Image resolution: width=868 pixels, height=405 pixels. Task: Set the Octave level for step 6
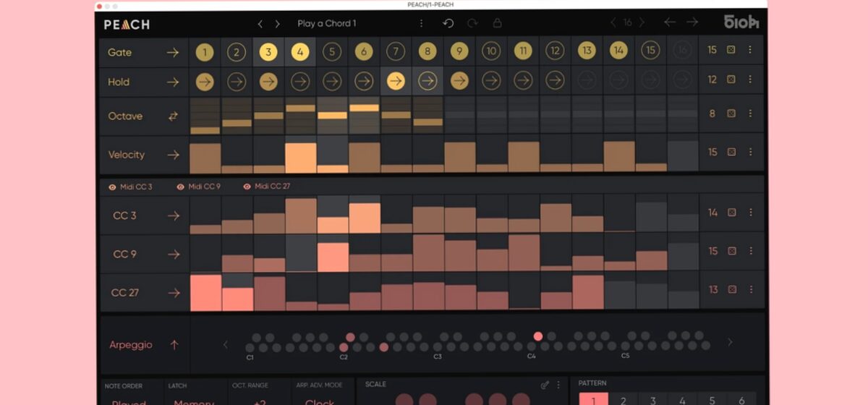tap(365, 108)
